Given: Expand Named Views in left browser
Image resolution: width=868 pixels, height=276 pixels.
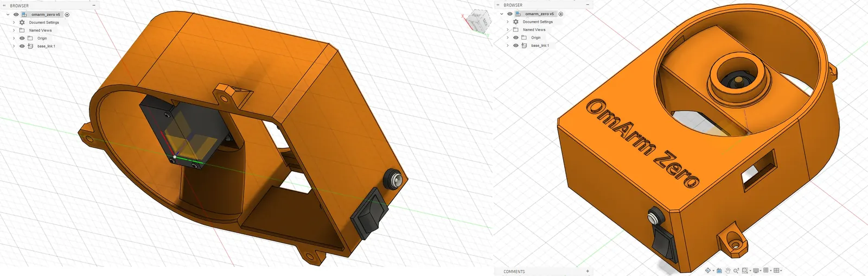Looking at the screenshot, I should tap(14, 30).
